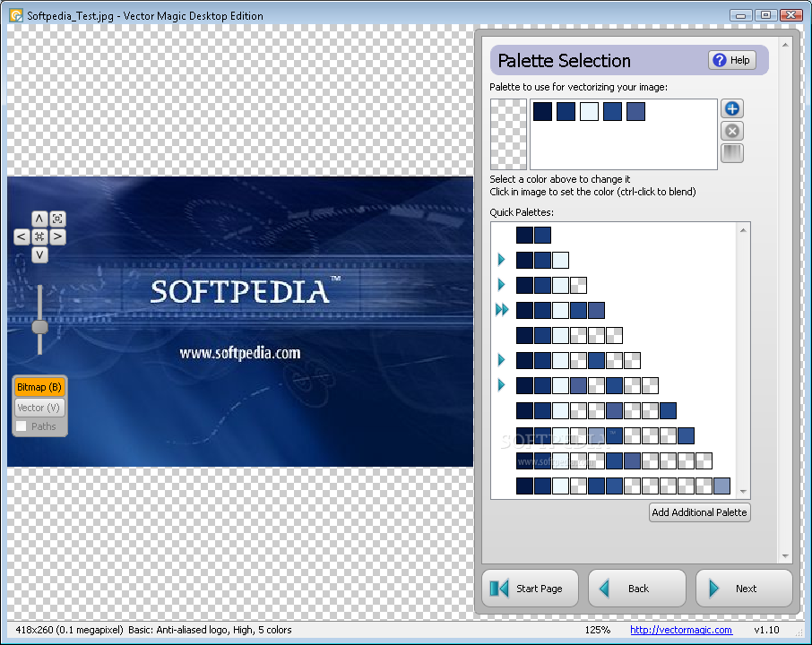Switch to Bitmap (B) view

[39, 387]
